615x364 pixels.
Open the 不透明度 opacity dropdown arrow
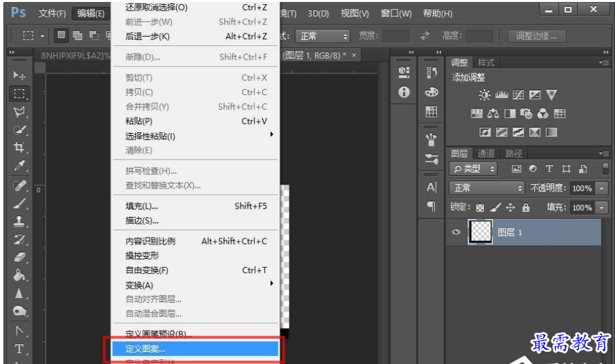(601, 188)
